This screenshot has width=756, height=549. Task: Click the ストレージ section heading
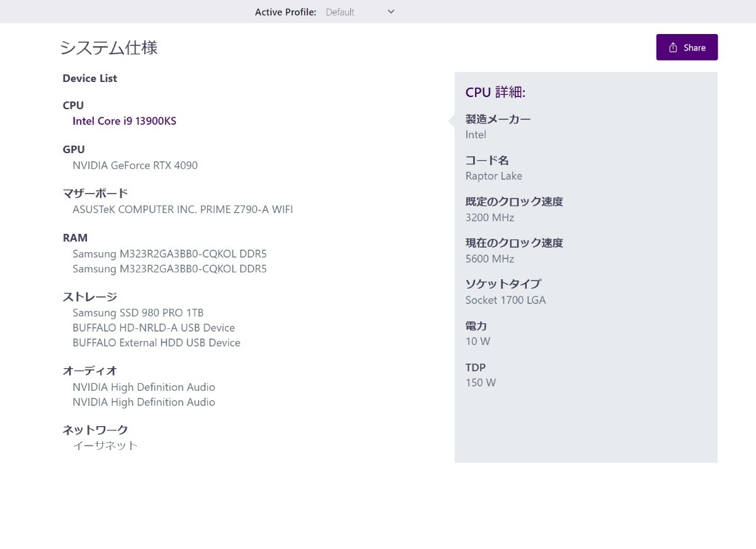90,297
